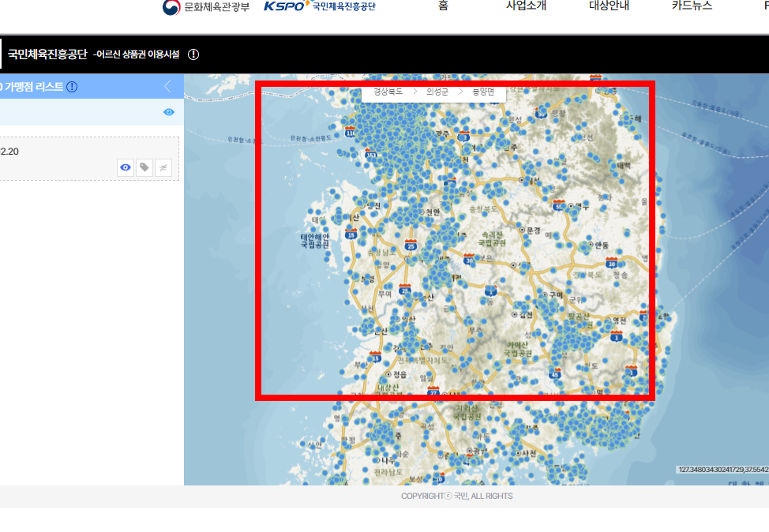
Task: Open the 대상안내 menu
Action: point(609,6)
